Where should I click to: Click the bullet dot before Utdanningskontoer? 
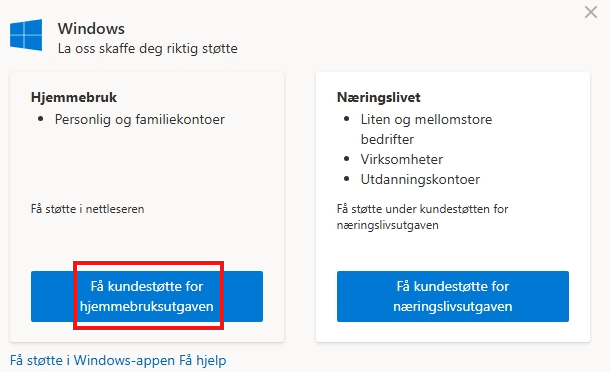pos(347,179)
